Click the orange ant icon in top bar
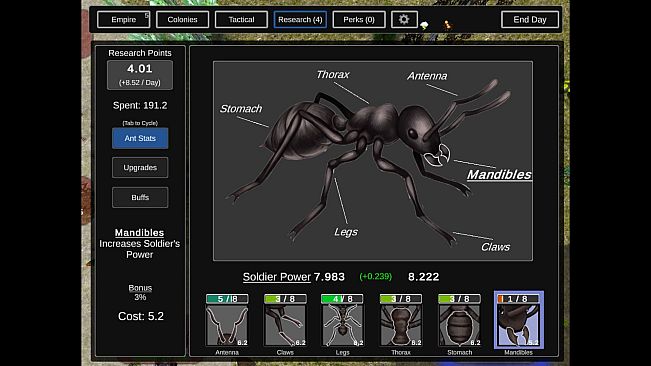Screen dimensions: 651x366 click(447, 25)
